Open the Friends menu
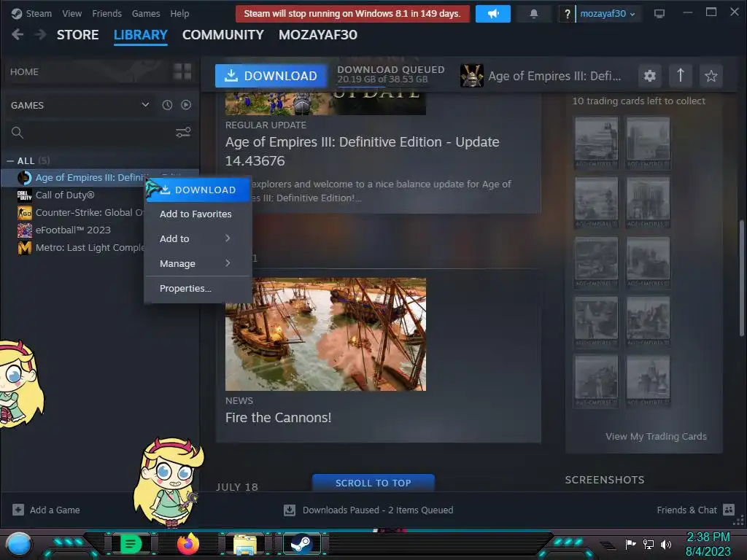This screenshot has width=747, height=560. tap(107, 14)
